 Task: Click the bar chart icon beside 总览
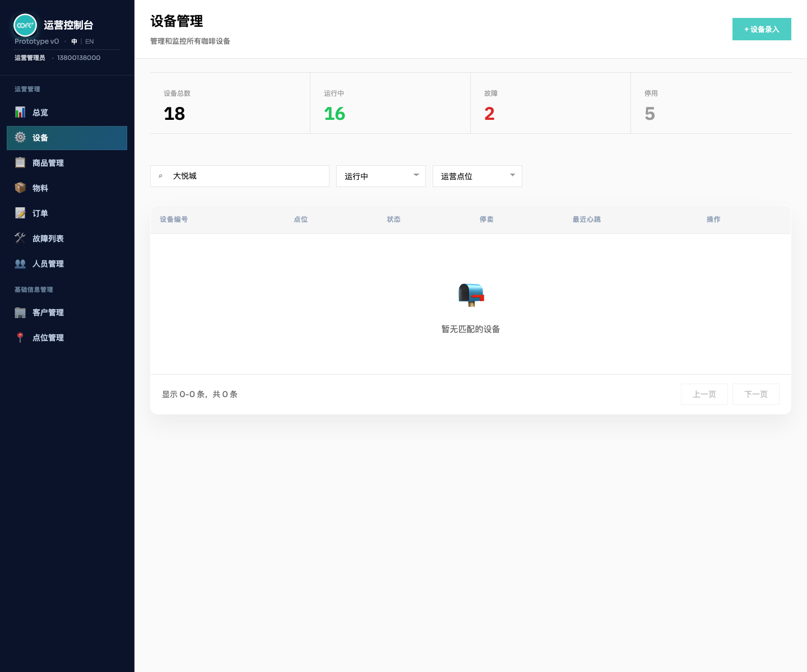pos(20,112)
